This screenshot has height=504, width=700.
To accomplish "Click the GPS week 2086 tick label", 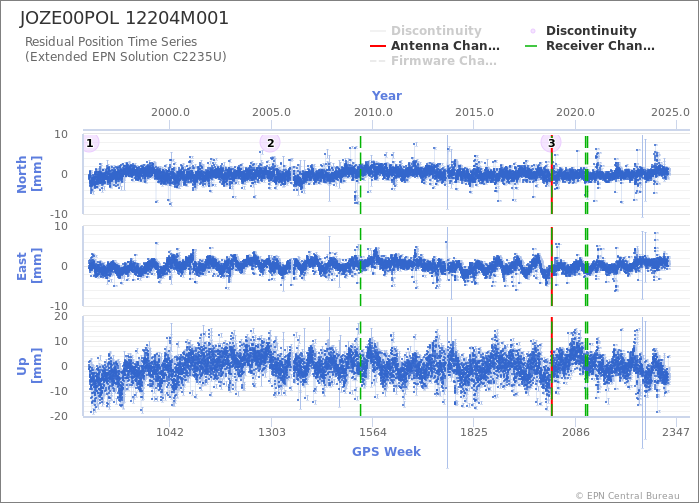I will [x=575, y=432].
